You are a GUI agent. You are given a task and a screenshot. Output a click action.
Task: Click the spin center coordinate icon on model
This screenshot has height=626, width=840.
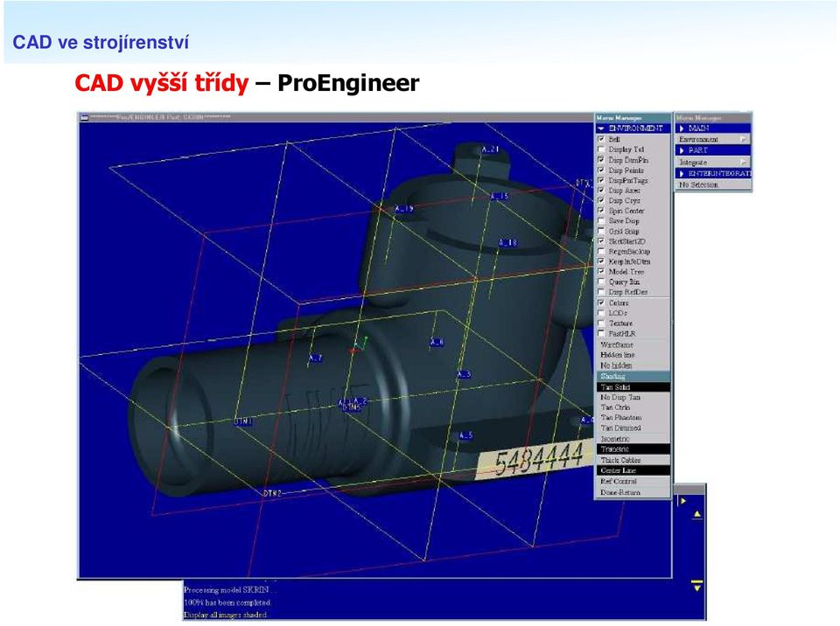(359, 344)
